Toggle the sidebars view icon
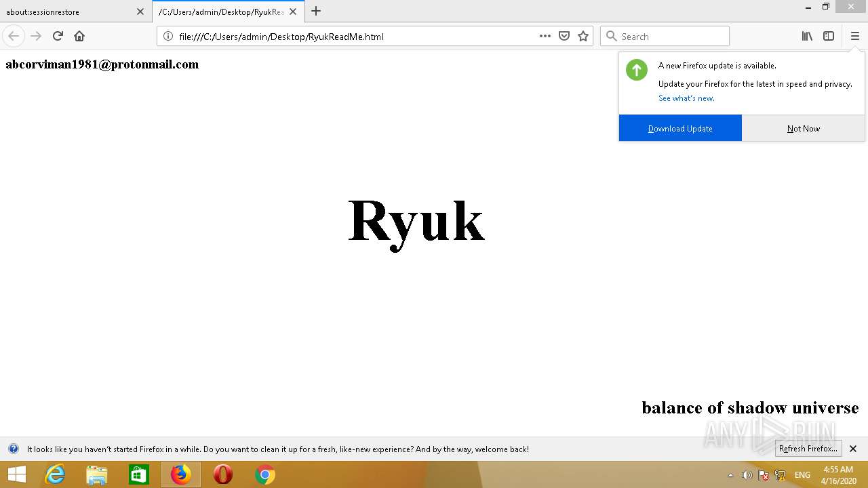Image resolution: width=868 pixels, height=488 pixels. click(829, 36)
